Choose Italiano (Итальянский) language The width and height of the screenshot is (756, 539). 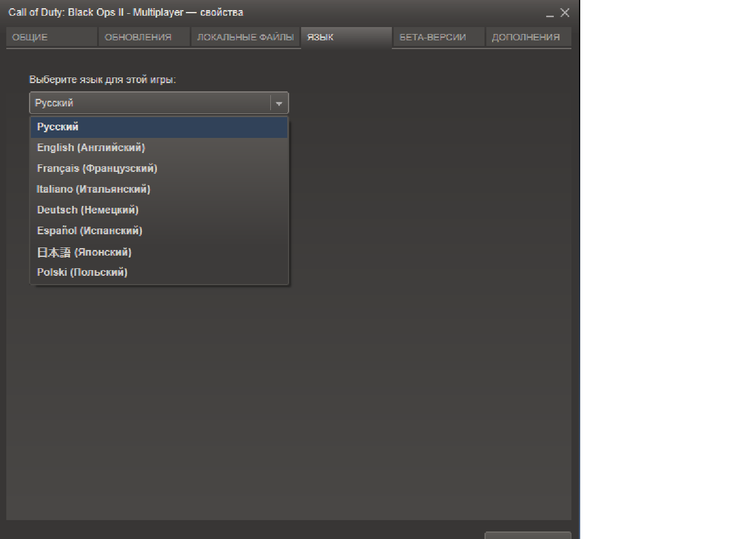click(x=159, y=190)
